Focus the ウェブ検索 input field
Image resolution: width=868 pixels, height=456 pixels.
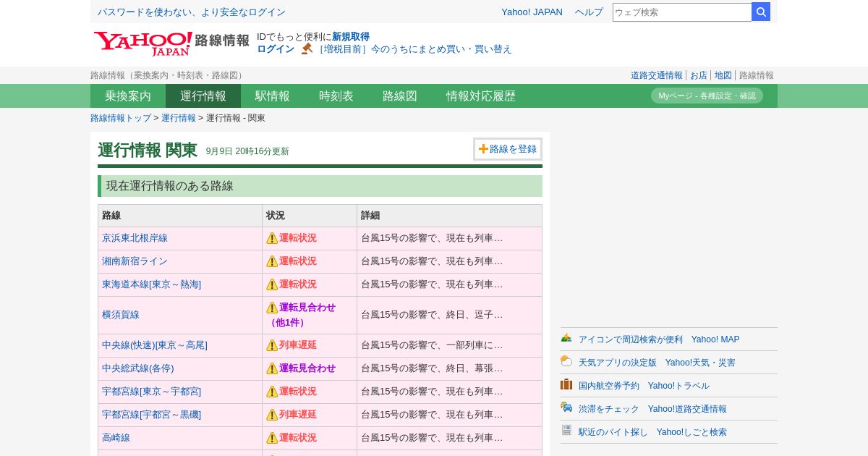coord(682,12)
